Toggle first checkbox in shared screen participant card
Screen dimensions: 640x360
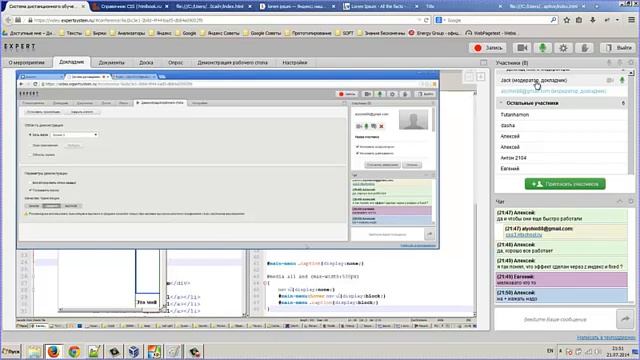[x=357, y=147]
